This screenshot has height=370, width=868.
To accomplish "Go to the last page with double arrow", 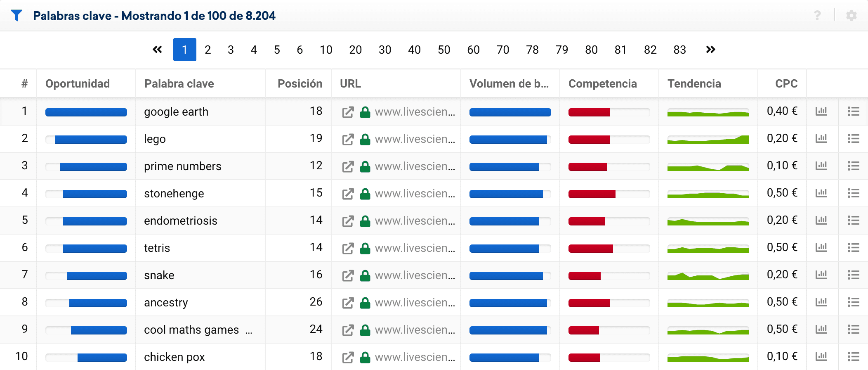I will pyautogui.click(x=710, y=50).
